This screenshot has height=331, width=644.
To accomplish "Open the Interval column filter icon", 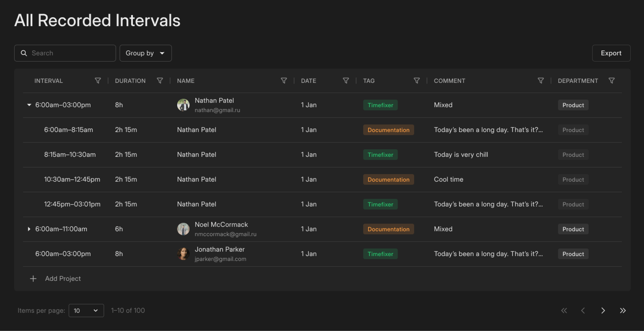I will [98, 81].
